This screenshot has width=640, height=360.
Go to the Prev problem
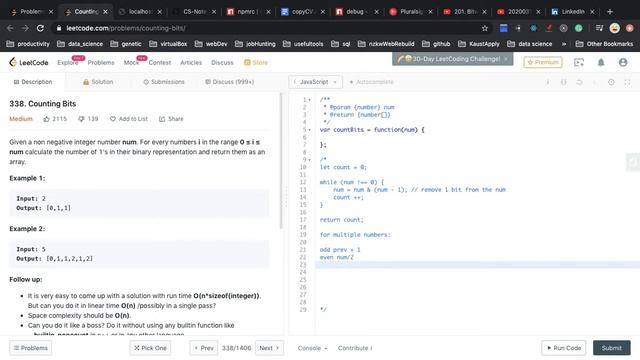coord(204,348)
